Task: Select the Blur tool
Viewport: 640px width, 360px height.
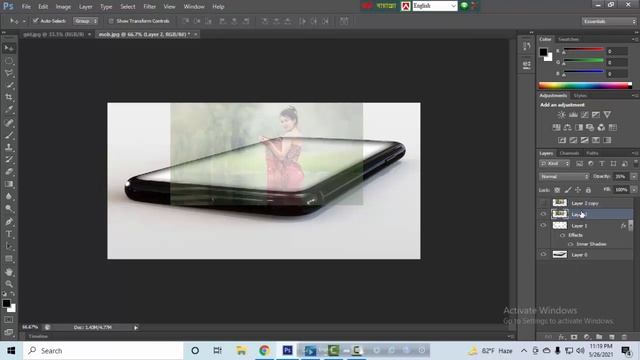Action: click(9, 196)
